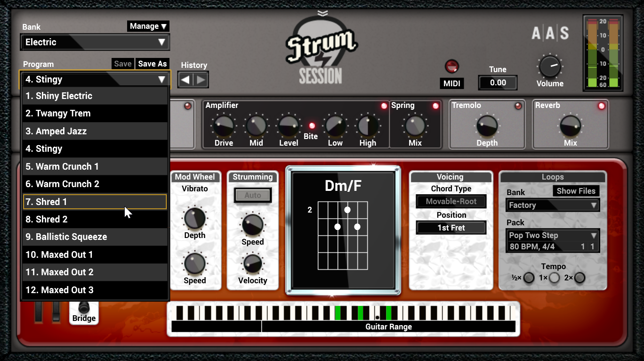Toggle the Auto strumming button
This screenshot has width=644, height=361.
253,195
